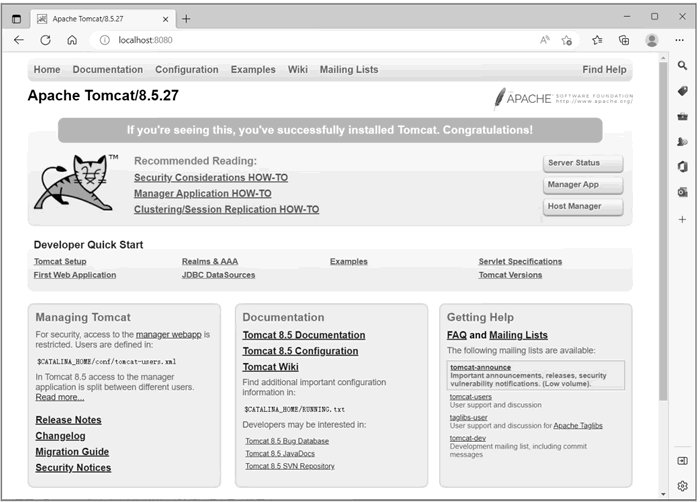Open Manager Application HOW-TO link
The width and height of the screenshot is (700, 502).
point(203,194)
